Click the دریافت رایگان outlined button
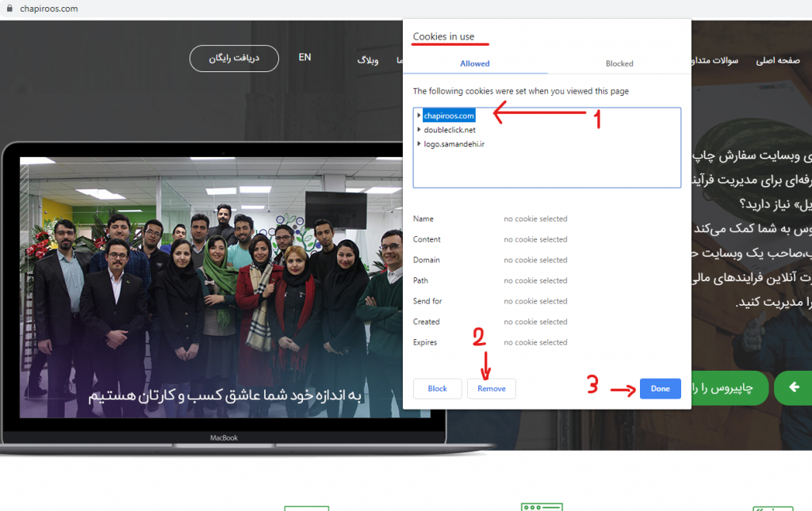The image size is (812, 511). tap(234, 59)
